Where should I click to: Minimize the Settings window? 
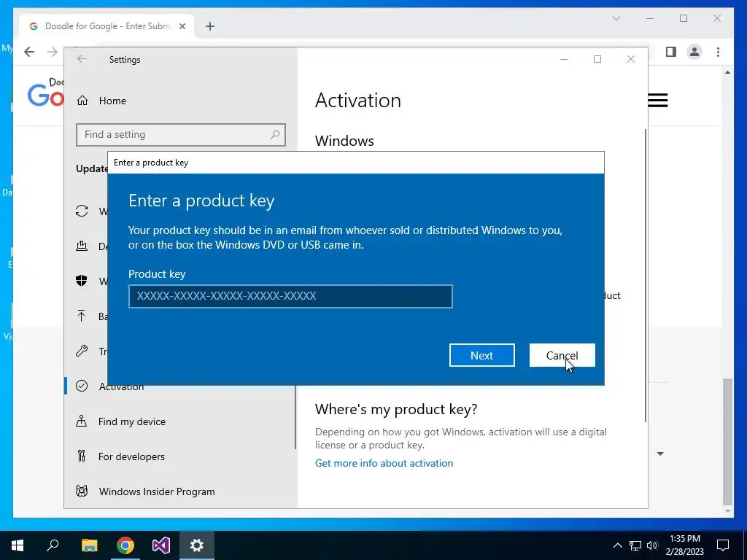564,59
